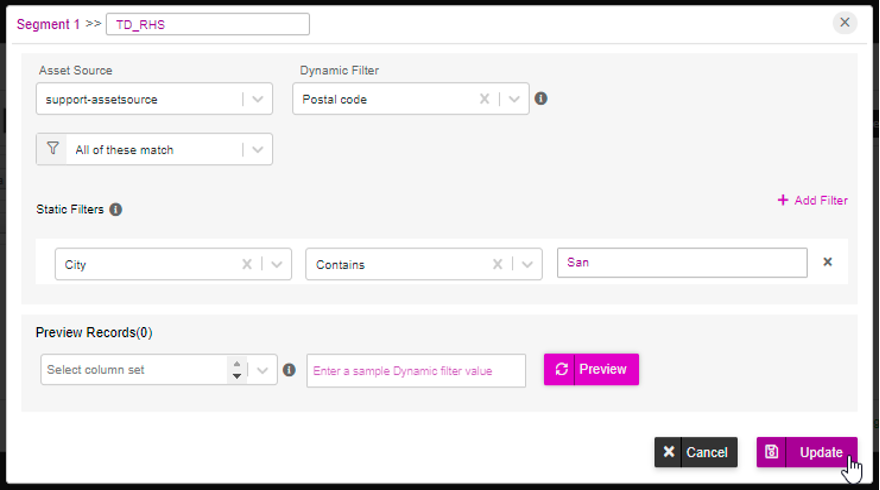880x490 pixels.
Task: Click the info icon beside column set dropdown
Action: 289,370
